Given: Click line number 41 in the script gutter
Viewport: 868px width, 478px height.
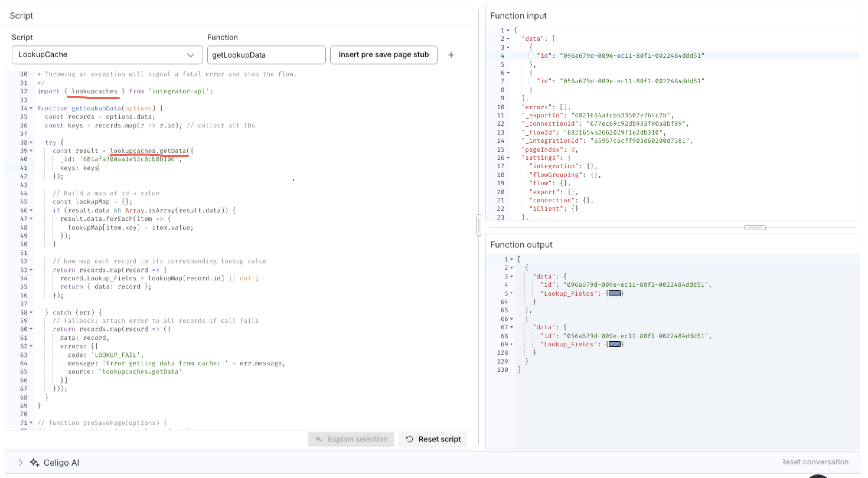Looking at the screenshot, I should [x=24, y=168].
